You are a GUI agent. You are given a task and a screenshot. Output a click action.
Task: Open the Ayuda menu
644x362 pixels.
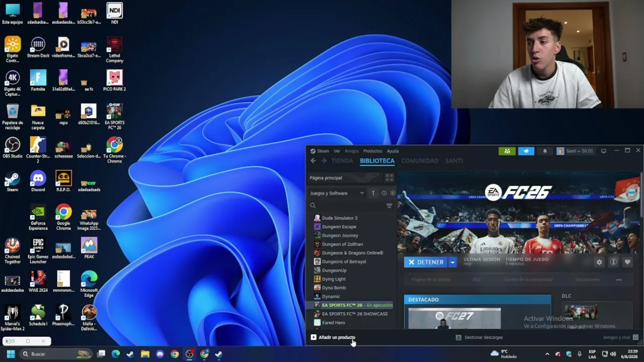tap(392, 151)
